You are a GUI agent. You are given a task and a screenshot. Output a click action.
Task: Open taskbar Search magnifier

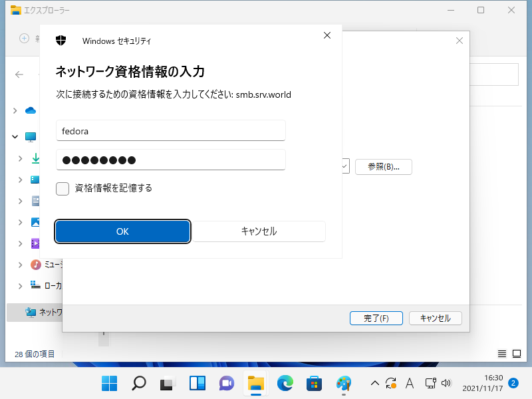(138, 383)
